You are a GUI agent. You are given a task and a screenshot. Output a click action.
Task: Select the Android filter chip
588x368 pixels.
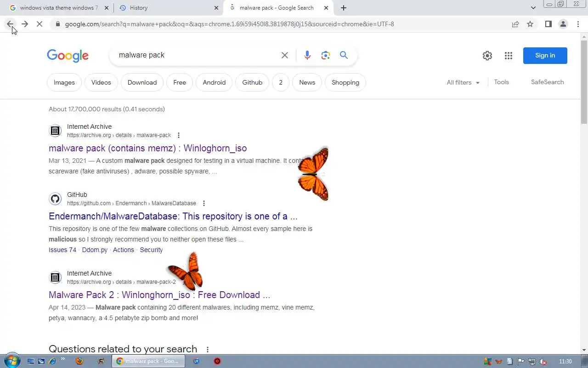pos(214,82)
